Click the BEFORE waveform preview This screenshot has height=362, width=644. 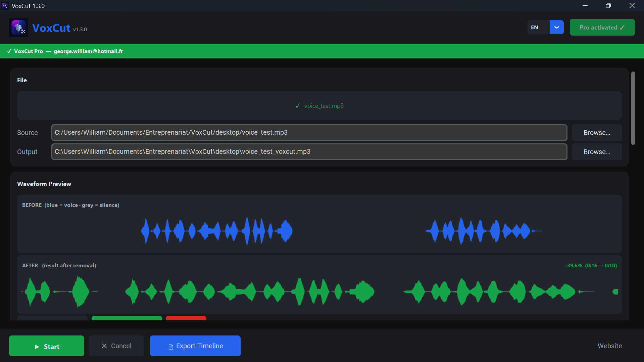point(319,224)
